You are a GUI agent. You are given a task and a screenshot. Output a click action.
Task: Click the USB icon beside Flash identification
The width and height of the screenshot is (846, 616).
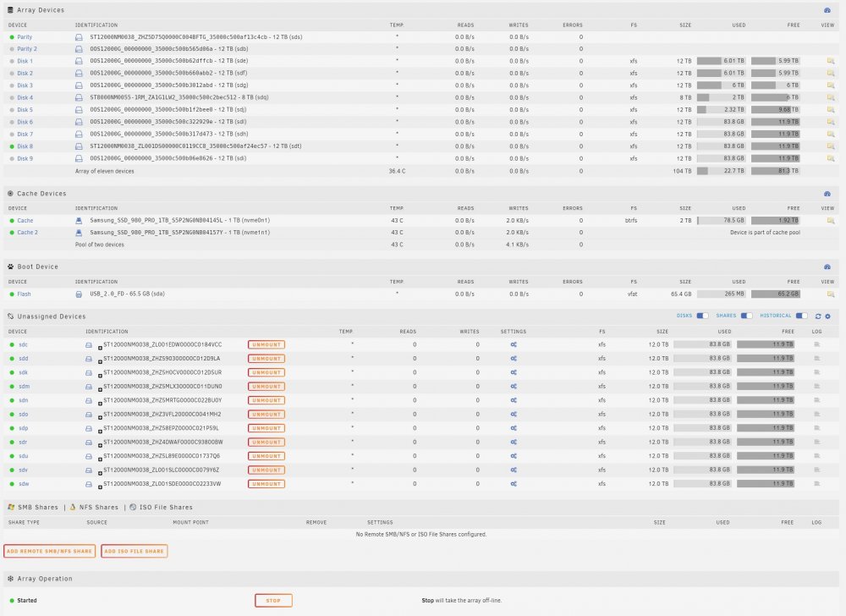79,294
